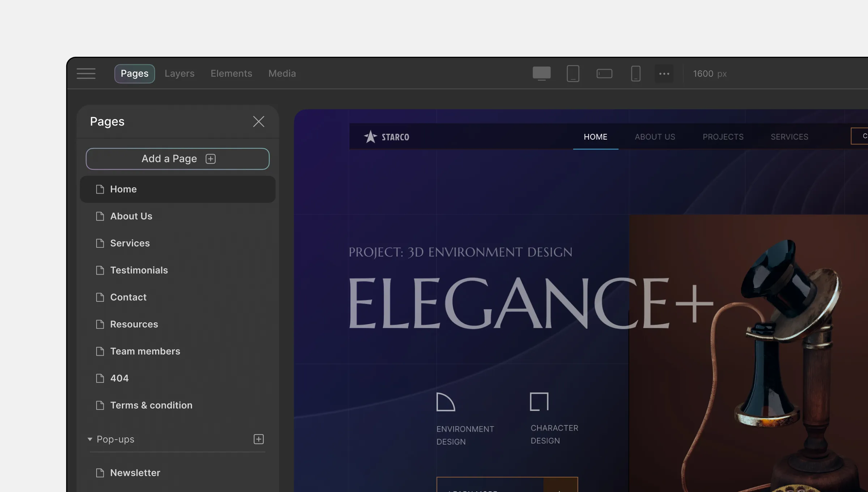This screenshot has width=868, height=492.
Task: Click the Testimonials page file icon
Action: pyautogui.click(x=100, y=270)
